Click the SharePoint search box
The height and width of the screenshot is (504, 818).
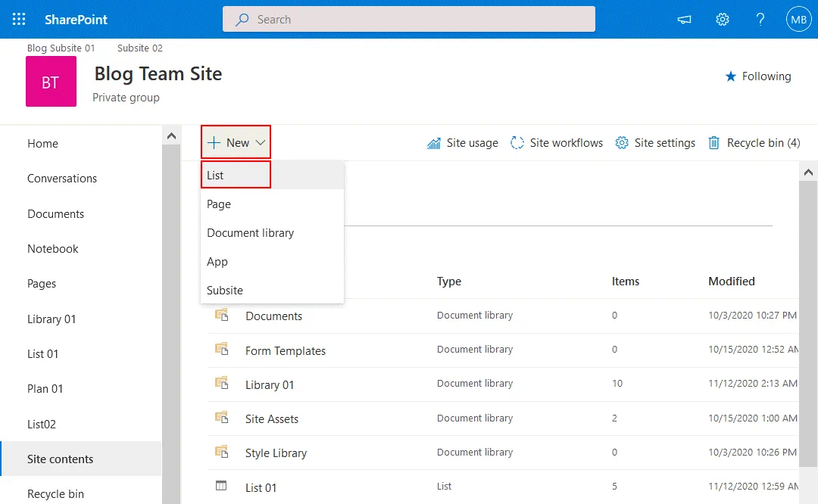pyautogui.click(x=409, y=20)
